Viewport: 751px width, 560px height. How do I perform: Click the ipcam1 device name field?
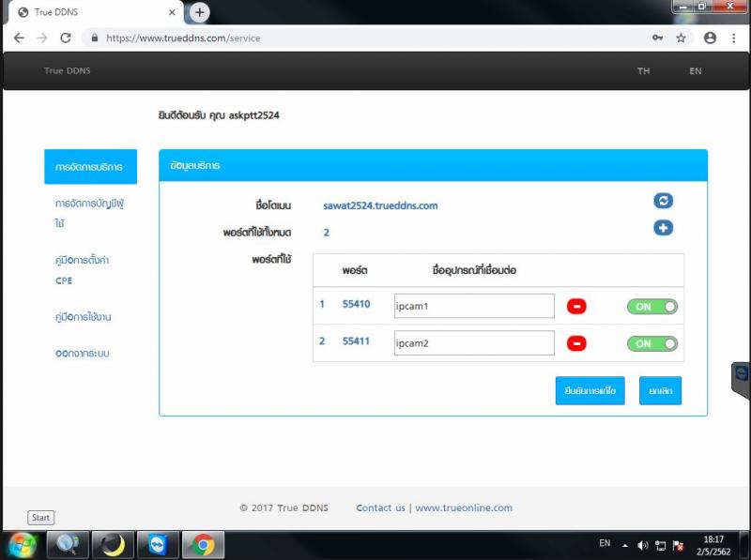click(474, 306)
